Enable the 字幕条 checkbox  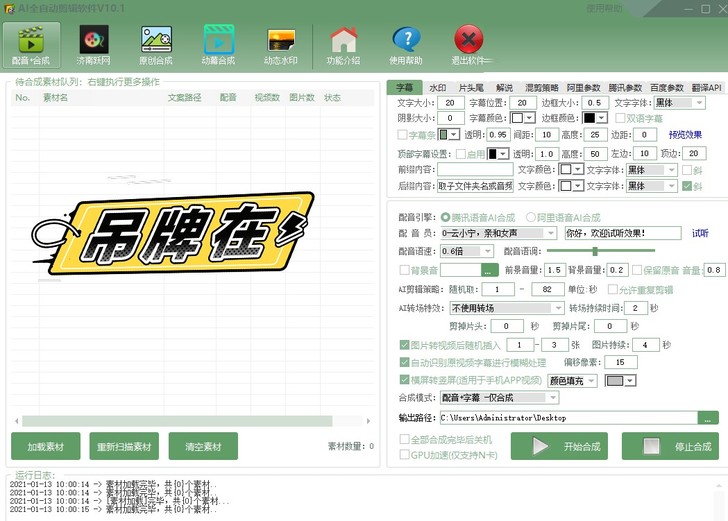pyautogui.click(x=403, y=135)
